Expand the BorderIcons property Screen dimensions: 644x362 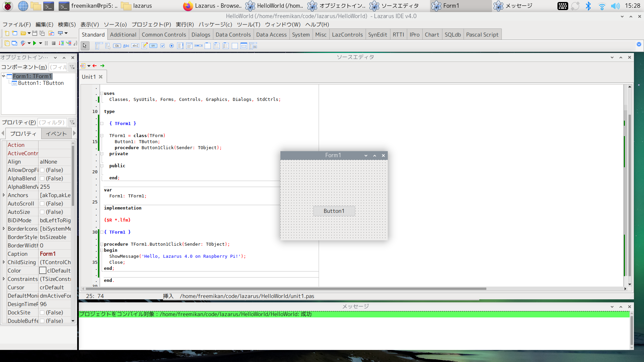click(x=4, y=229)
